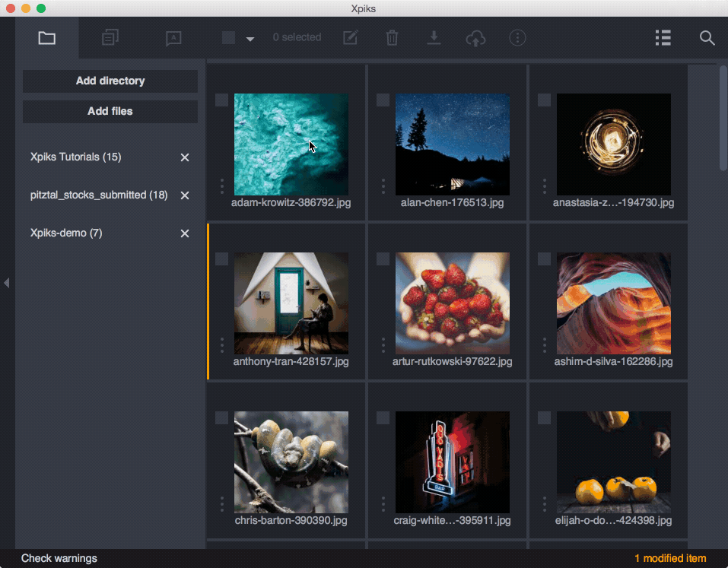Expand options dots beside anthony-tran-428157.jpg
This screenshot has width=728, height=568.
[221, 344]
